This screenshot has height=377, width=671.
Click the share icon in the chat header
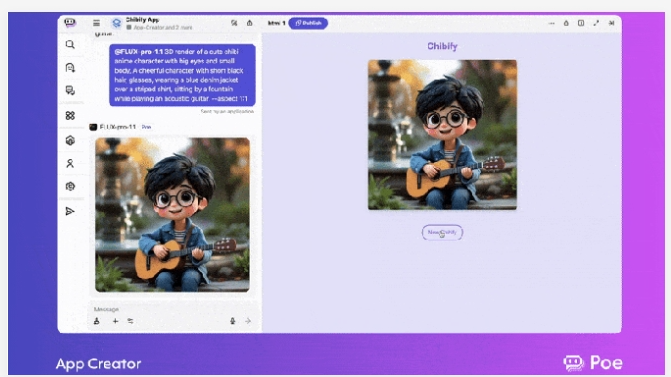point(249,23)
